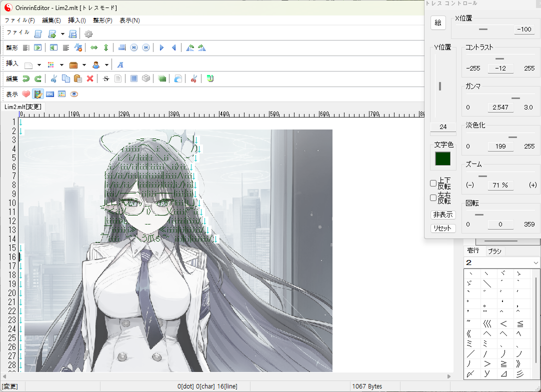Click the 絵 image button
The width and height of the screenshot is (541, 392).
tap(438, 23)
